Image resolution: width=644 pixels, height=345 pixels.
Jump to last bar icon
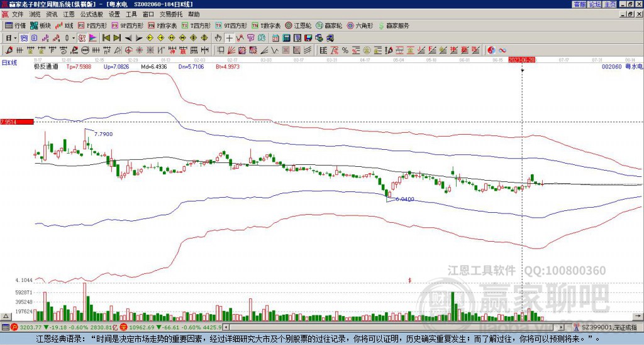[x=116, y=38]
